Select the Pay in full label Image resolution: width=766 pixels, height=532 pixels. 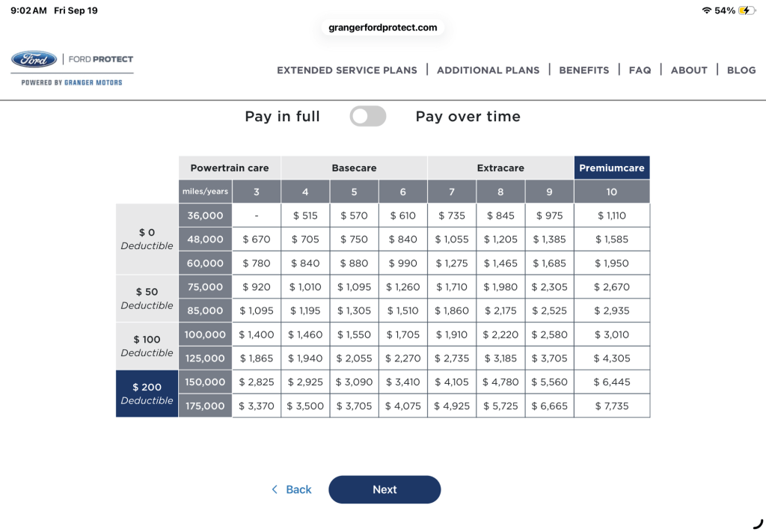282,117
